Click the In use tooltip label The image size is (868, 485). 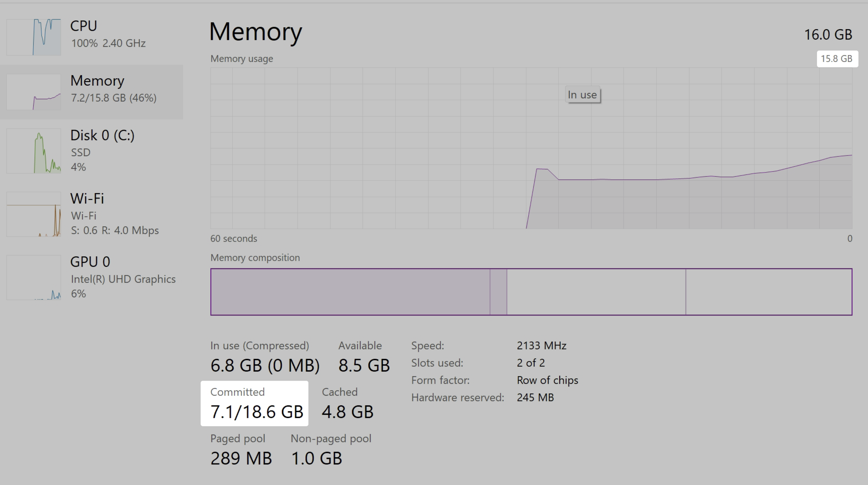tap(582, 95)
